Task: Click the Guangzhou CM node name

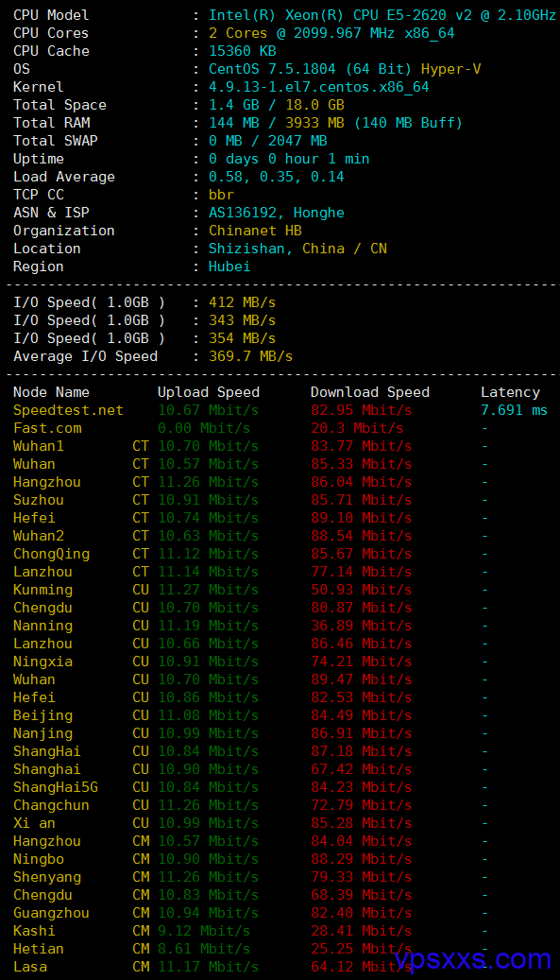Action: 51,913
